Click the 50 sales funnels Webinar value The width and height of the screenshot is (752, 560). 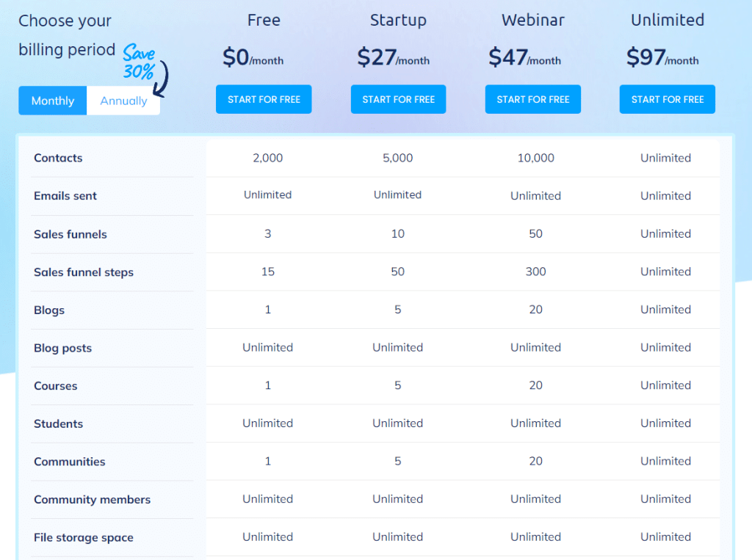coord(535,233)
